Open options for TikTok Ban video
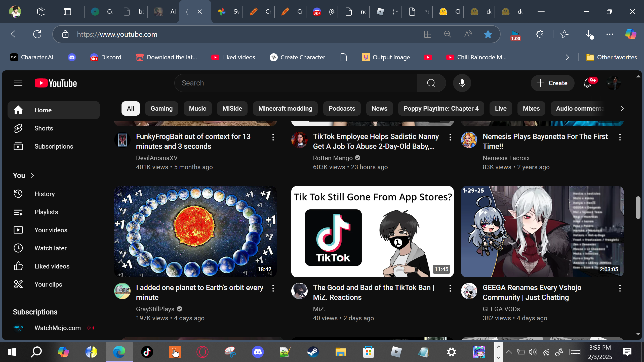Screen dimensions: 644x362 [x=450, y=288]
